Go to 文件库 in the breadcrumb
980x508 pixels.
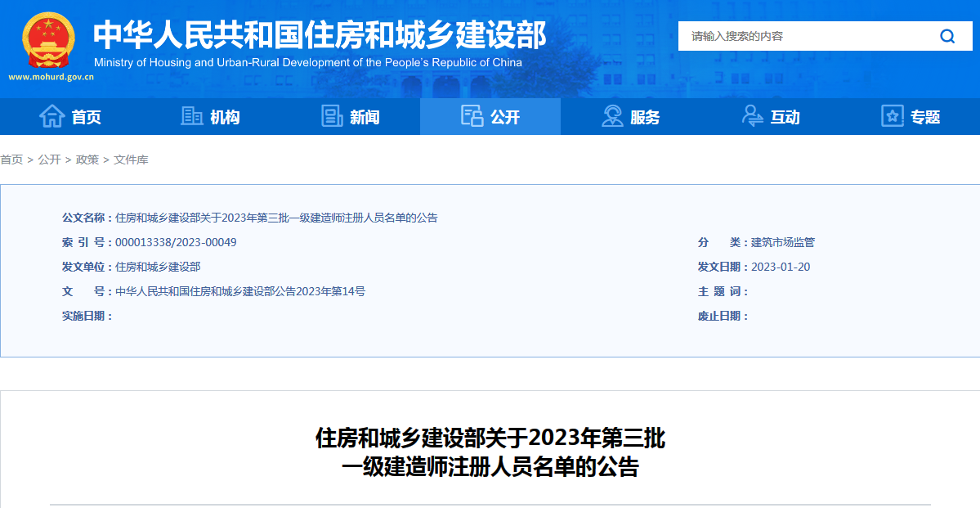click(132, 160)
